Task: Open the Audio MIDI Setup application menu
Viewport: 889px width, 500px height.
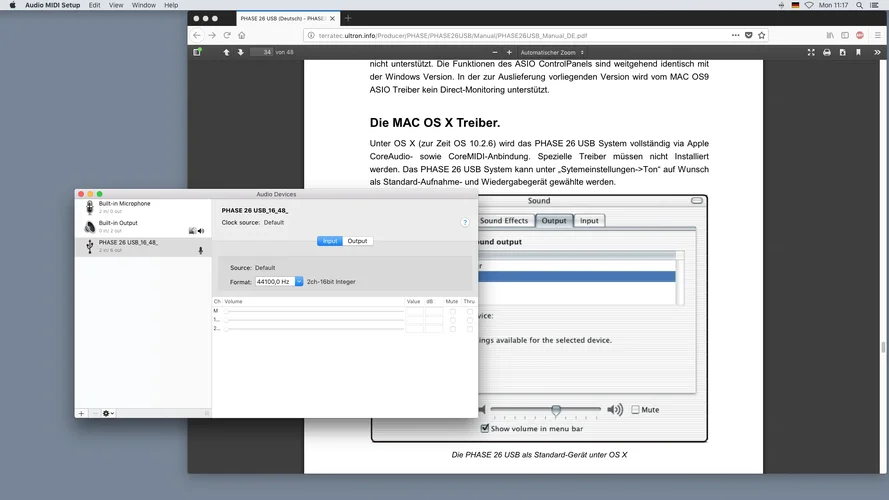Action: click(52, 5)
